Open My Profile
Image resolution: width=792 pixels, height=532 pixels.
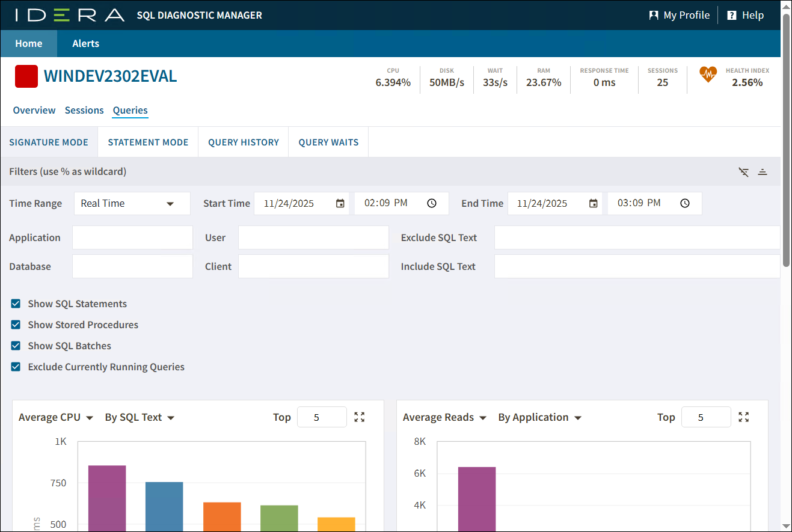680,15
